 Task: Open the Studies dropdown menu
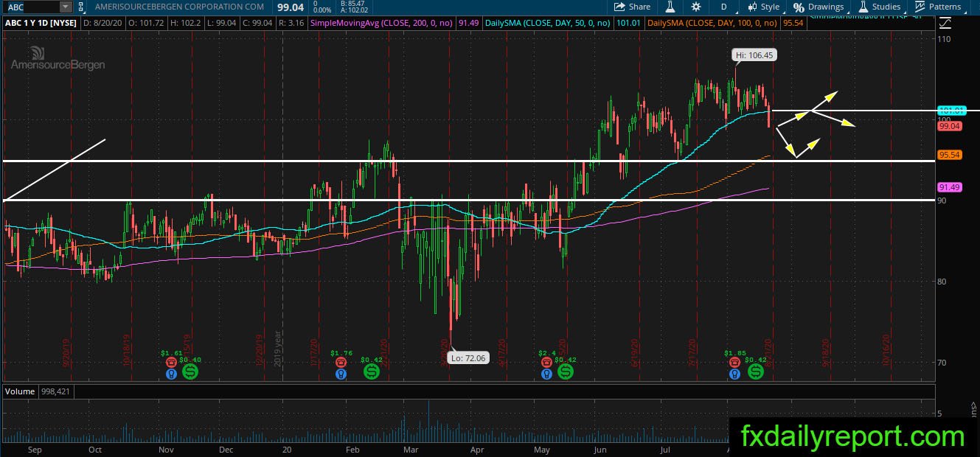pyautogui.click(x=880, y=7)
